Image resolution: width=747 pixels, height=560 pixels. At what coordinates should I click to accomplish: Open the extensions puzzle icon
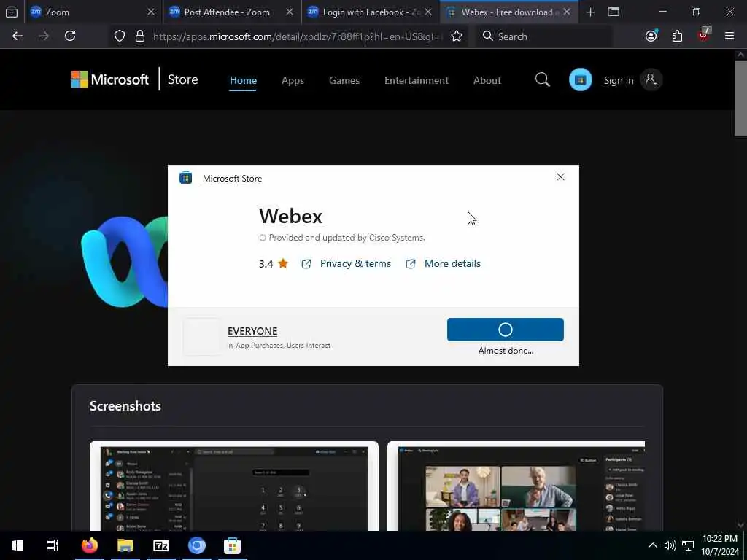(677, 36)
